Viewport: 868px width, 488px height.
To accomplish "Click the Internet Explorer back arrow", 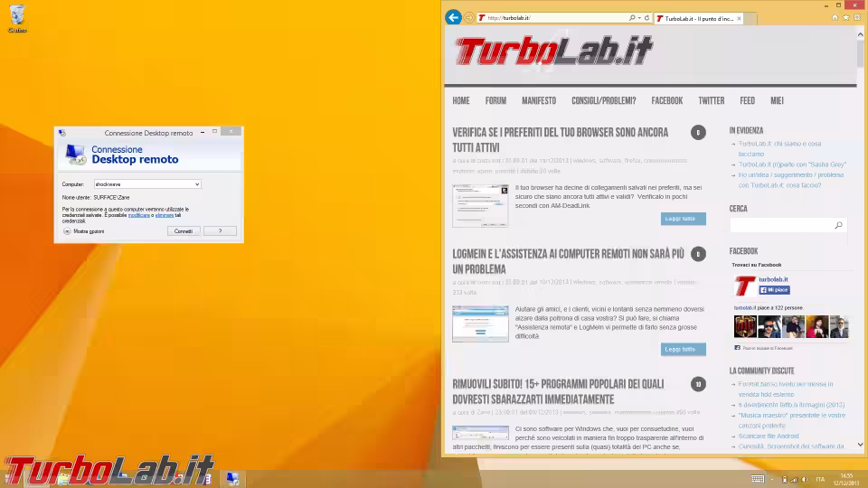I will click(454, 17).
